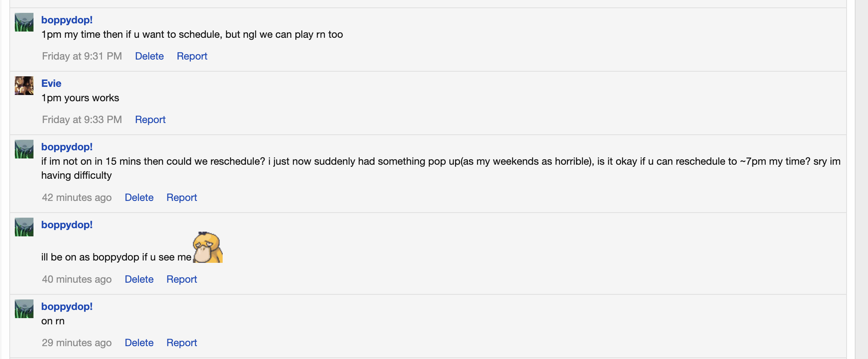The width and height of the screenshot is (868, 359).
Task: Click boppydop's avatar beside the 9:31 PM comment
Action: tap(24, 23)
